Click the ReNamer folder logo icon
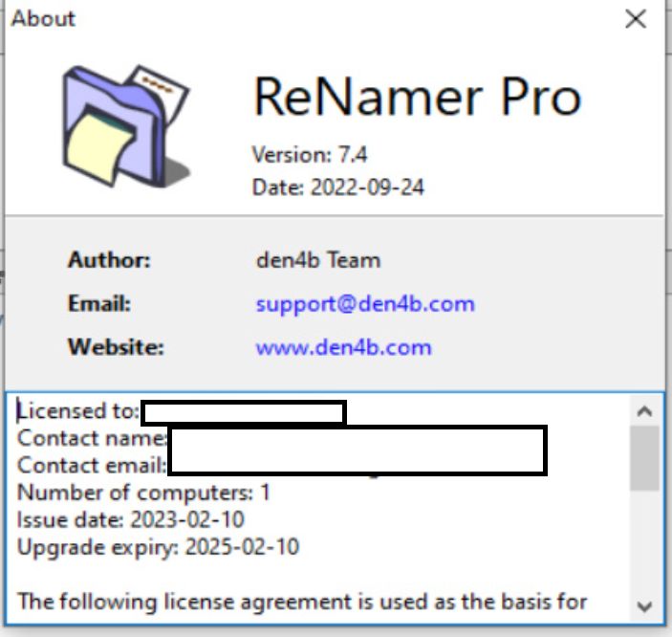Image resolution: width=672 pixels, height=637 pixels. pos(126,126)
